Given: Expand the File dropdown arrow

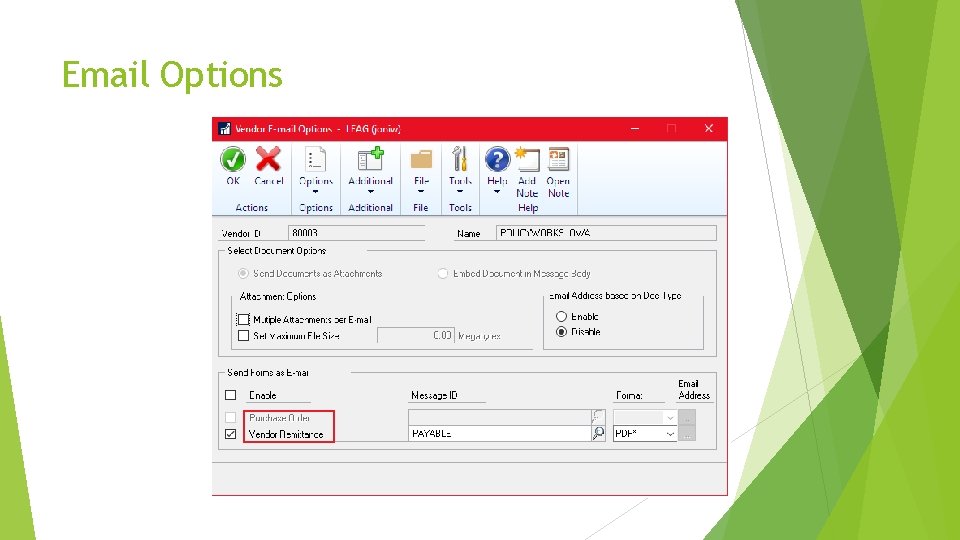Looking at the screenshot, I should tap(421, 192).
